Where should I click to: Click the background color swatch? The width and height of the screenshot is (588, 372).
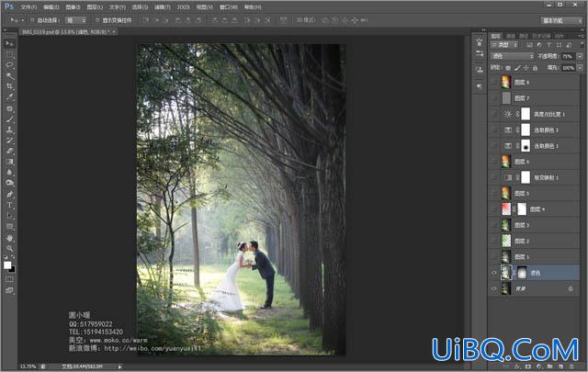13,270
